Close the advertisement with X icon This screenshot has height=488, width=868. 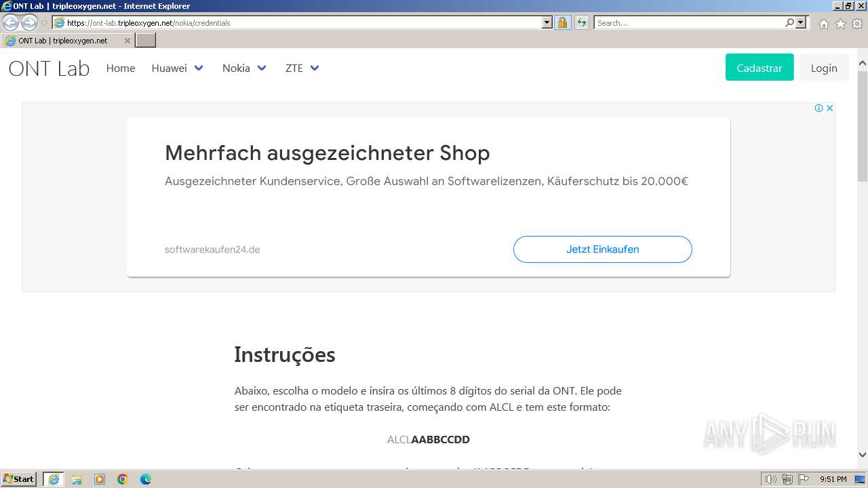pyautogui.click(x=829, y=108)
